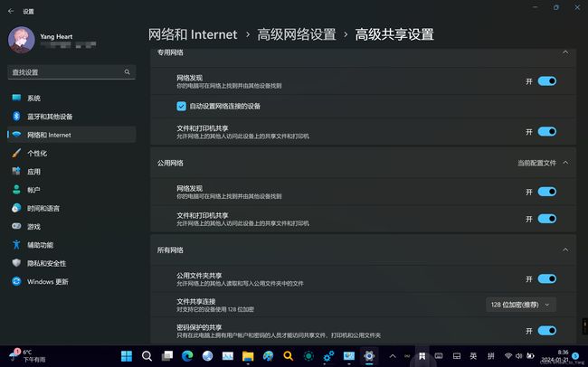Open touch keyboard tray icon

pyautogui.click(x=439, y=356)
